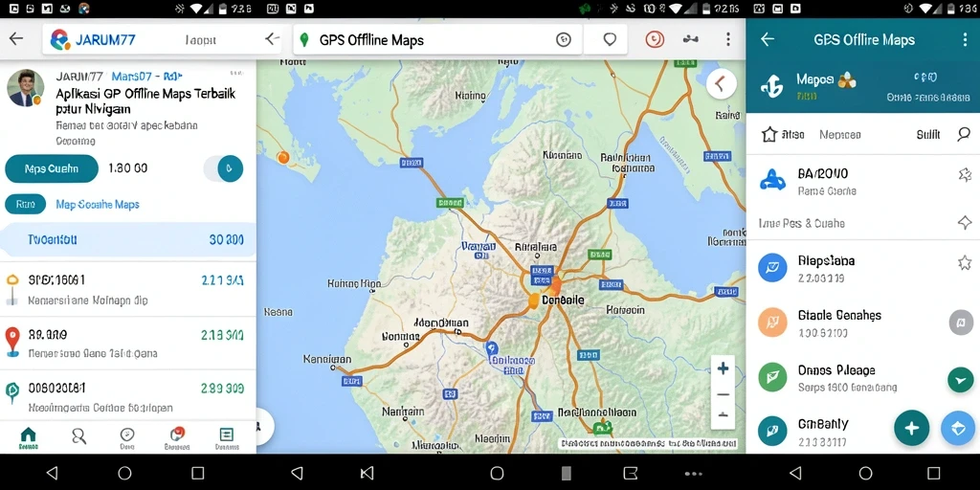Click three-dots icon in bottom system bar
This screenshot has height=490, width=980.
[694, 473]
